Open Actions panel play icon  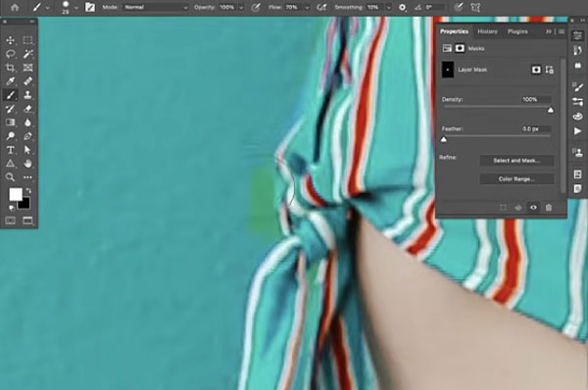click(x=577, y=131)
